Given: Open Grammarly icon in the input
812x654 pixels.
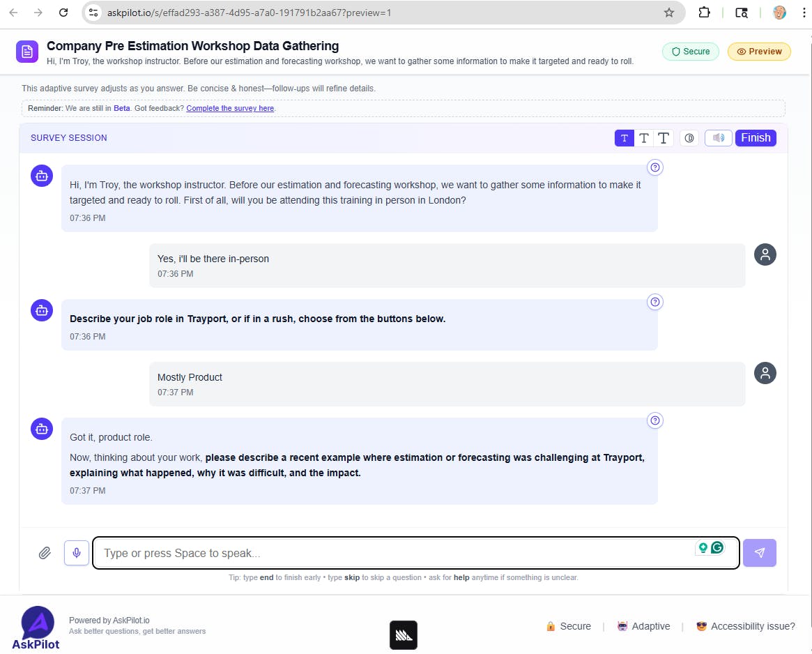Looking at the screenshot, I should [x=717, y=547].
